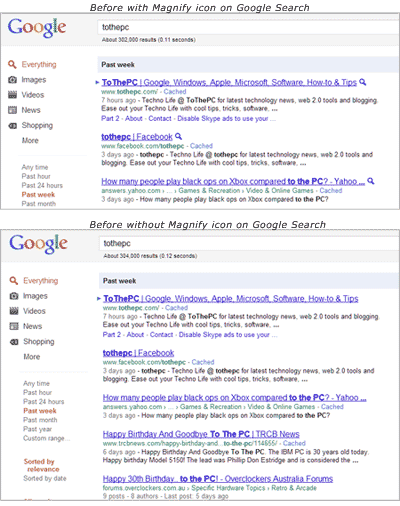This screenshot has height=506, width=400.
Task: Select Sorted by date option
Action: click(45, 478)
